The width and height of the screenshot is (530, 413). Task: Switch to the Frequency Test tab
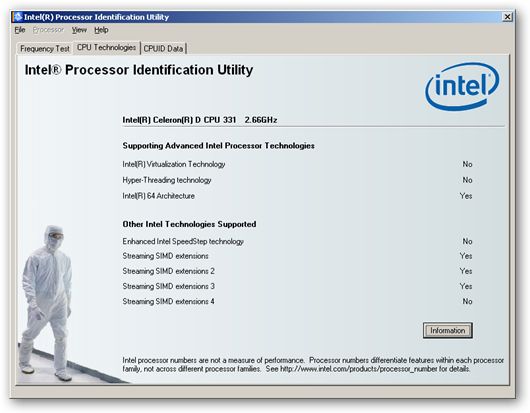45,49
